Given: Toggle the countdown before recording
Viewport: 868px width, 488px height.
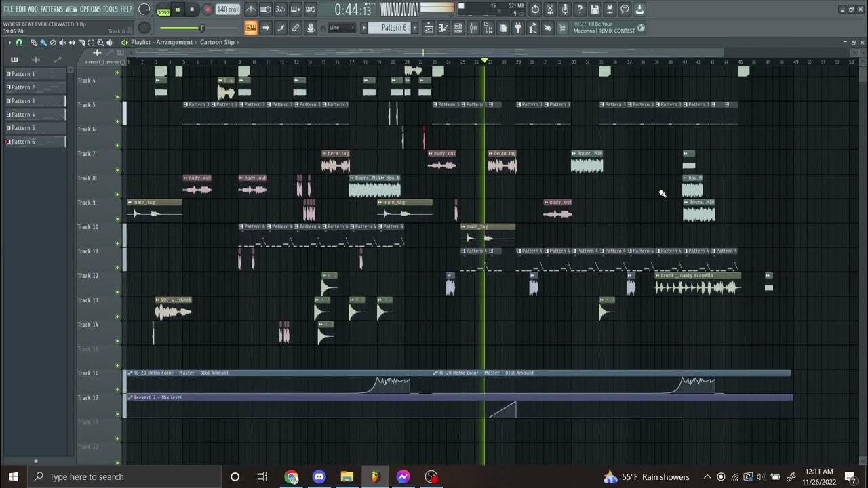Looking at the screenshot, I should click(281, 9).
